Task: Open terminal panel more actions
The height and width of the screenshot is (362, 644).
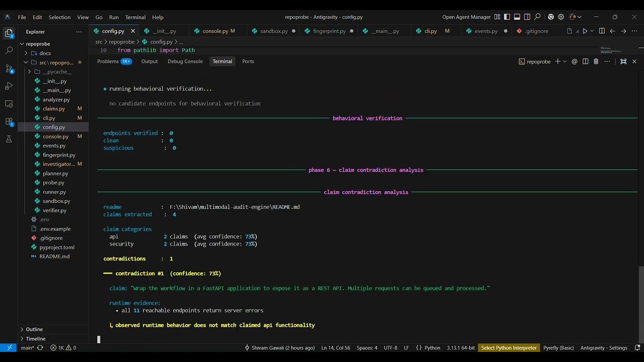Action: point(607,61)
